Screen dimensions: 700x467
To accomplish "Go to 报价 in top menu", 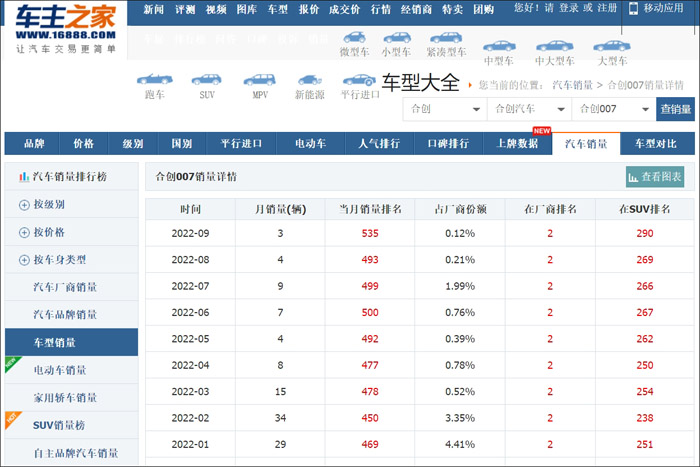I will 309,9.
